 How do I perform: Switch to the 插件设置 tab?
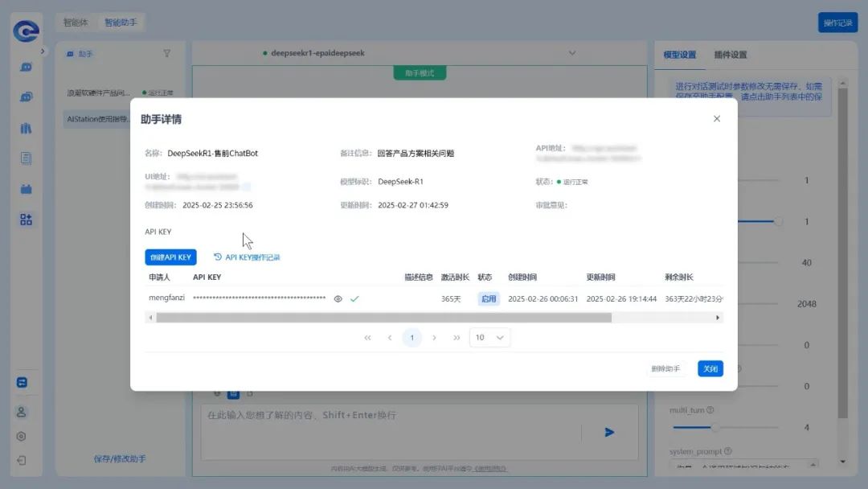pos(731,55)
